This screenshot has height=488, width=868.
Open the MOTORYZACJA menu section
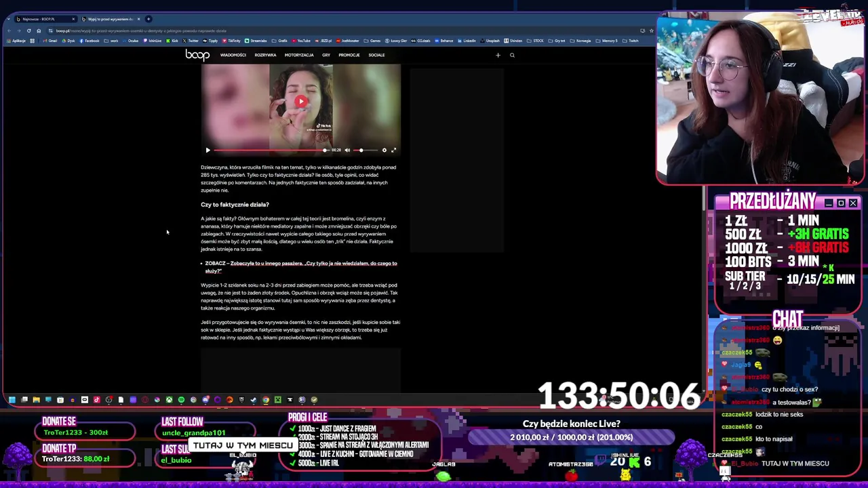pos(299,55)
